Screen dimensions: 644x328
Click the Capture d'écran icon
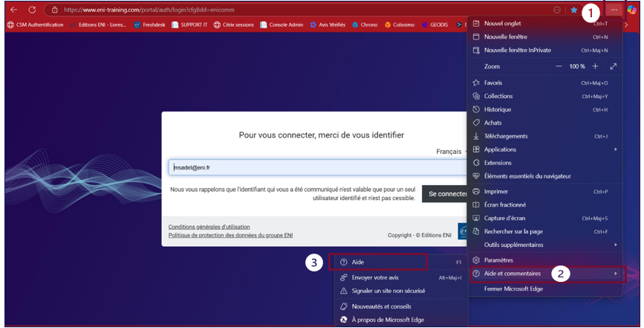[x=476, y=218]
